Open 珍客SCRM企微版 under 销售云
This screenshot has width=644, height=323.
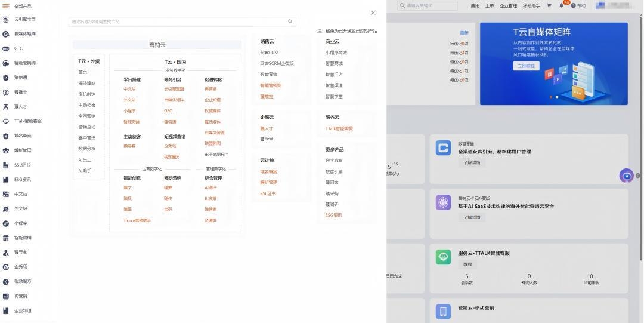coord(277,63)
